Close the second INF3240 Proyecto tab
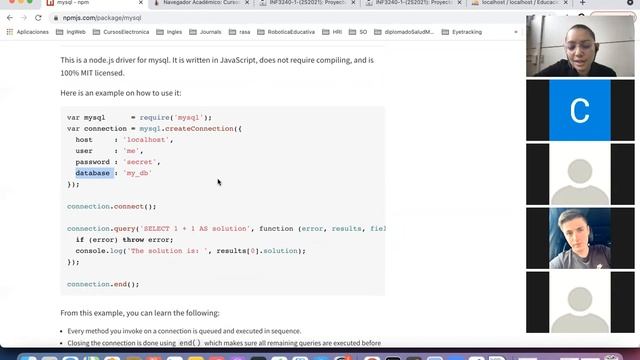The height and width of the screenshot is (360, 640). click(x=459, y=3)
